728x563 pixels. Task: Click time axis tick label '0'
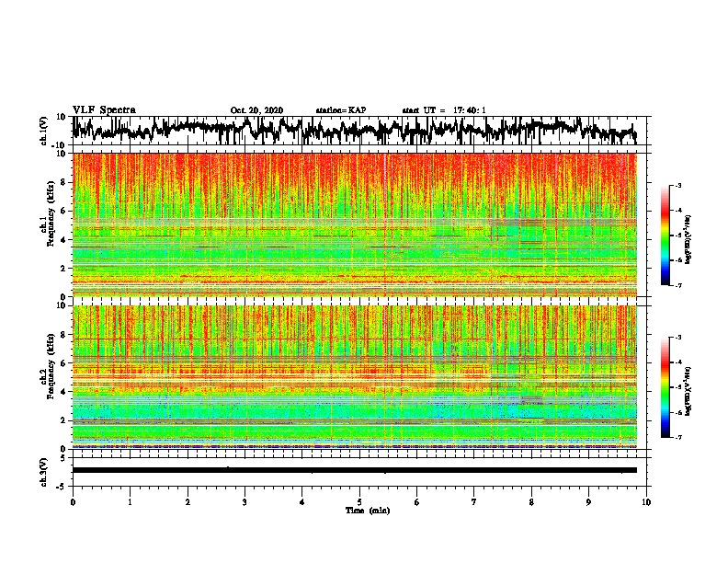[x=73, y=502]
